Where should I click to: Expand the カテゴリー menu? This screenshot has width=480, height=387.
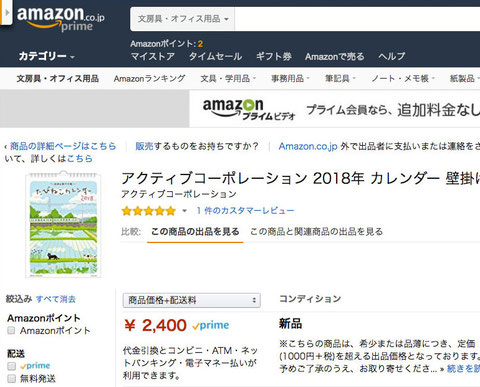click(x=46, y=56)
